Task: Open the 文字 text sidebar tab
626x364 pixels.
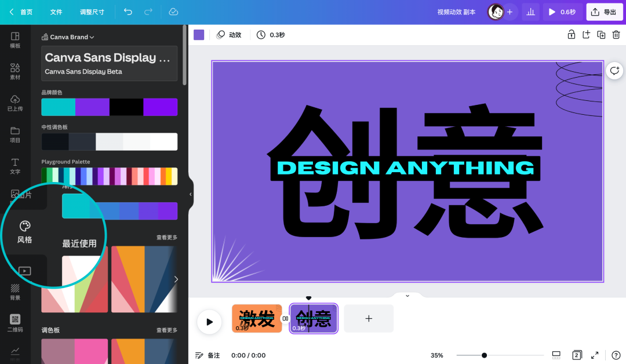Action: point(15,166)
